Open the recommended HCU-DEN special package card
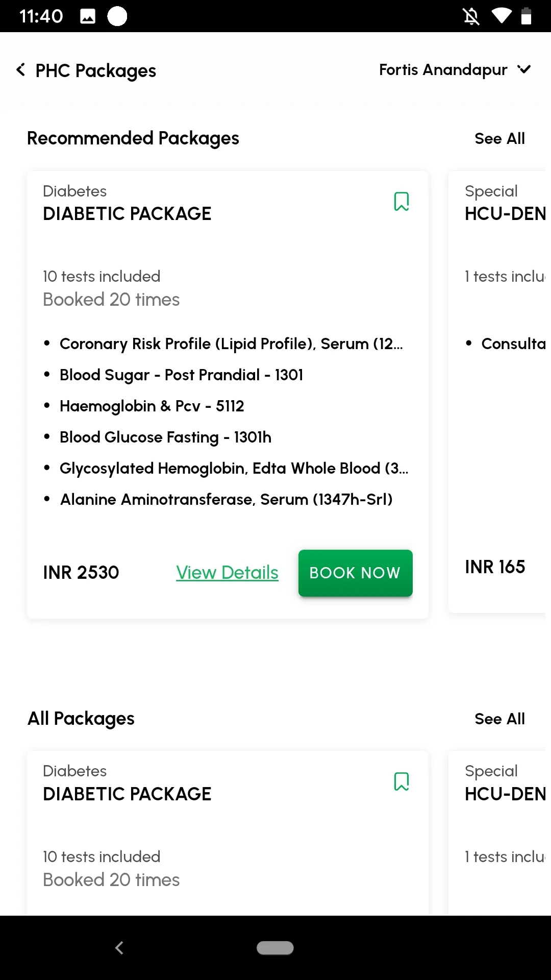Viewport: 551px width, 980px height. tap(499, 391)
